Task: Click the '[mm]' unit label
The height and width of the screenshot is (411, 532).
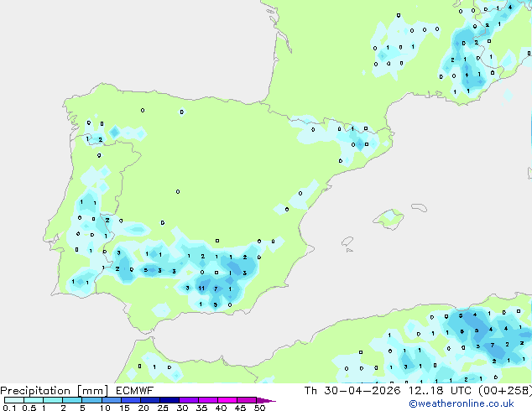Action: (92, 391)
